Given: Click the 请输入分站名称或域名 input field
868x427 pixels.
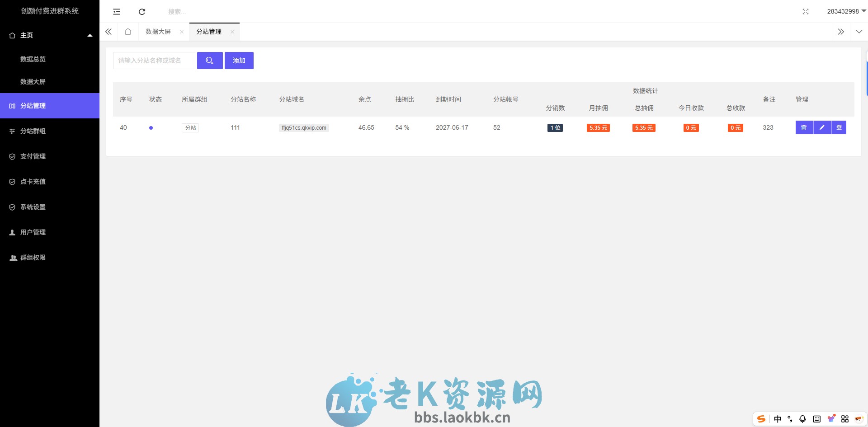Looking at the screenshot, I should tap(154, 60).
